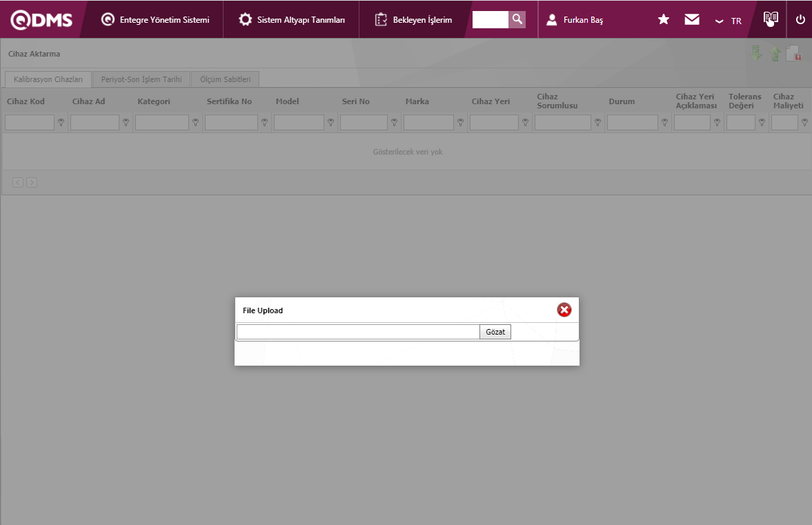This screenshot has height=525, width=812.
Task: Switch to Periyot-Son İşlem Tarihi tab
Action: pyautogui.click(x=141, y=79)
